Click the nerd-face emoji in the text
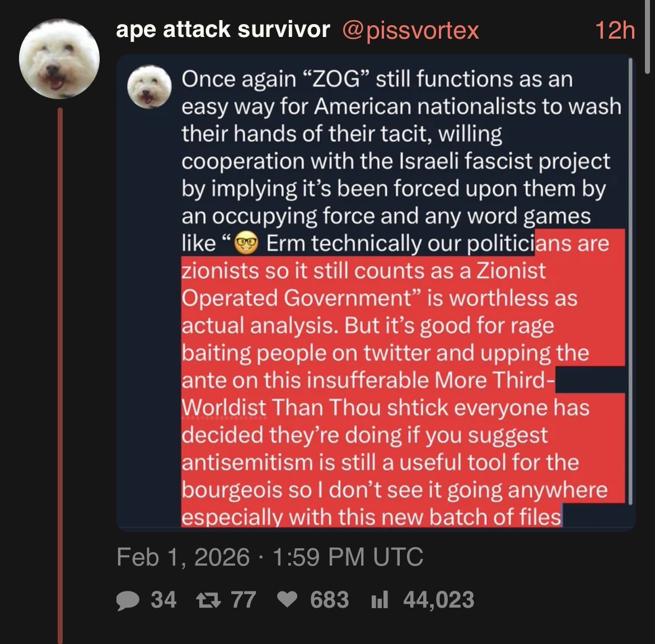 pyautogui.click(x=246, y=243)
